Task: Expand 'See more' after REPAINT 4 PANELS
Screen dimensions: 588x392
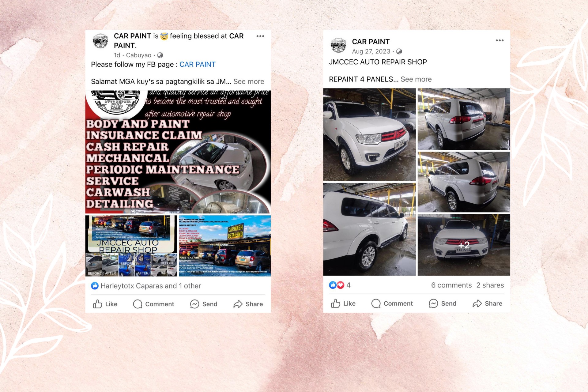Action: (x=416, y=79)
